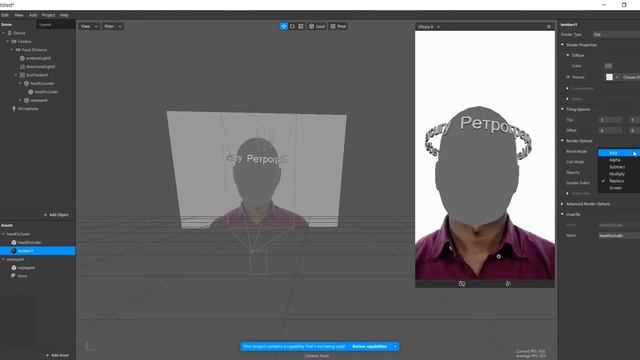Collapse the Render Options section

tap(562, 141)
